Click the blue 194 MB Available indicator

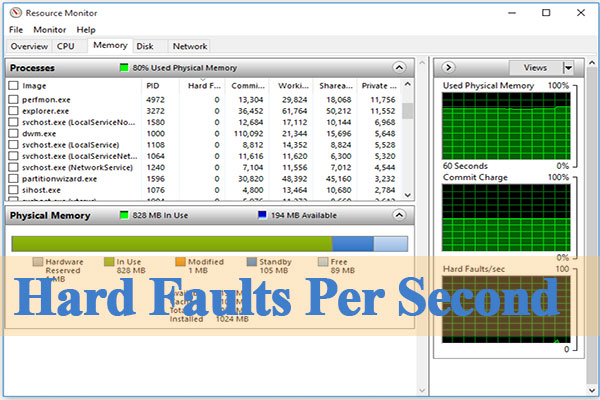click(x=262, y=215)
